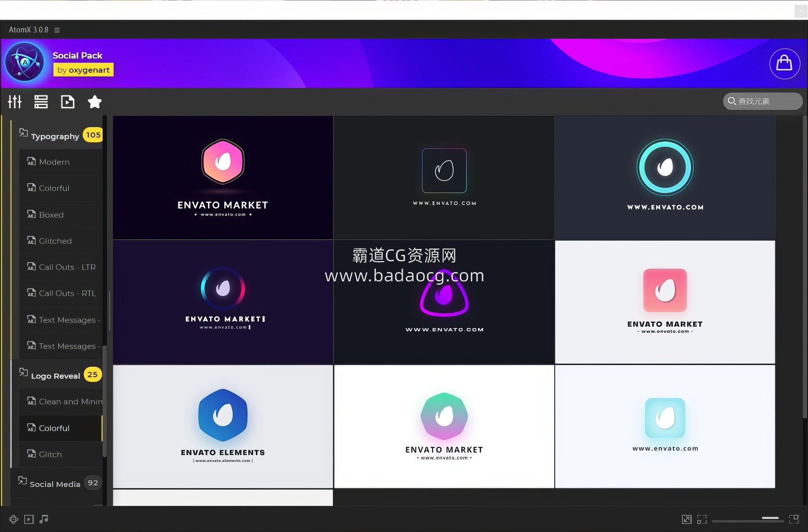Viewport: 808px width, 532px height.
Task: Click the sidebar category list scrollbar
Action: point(105,401)
